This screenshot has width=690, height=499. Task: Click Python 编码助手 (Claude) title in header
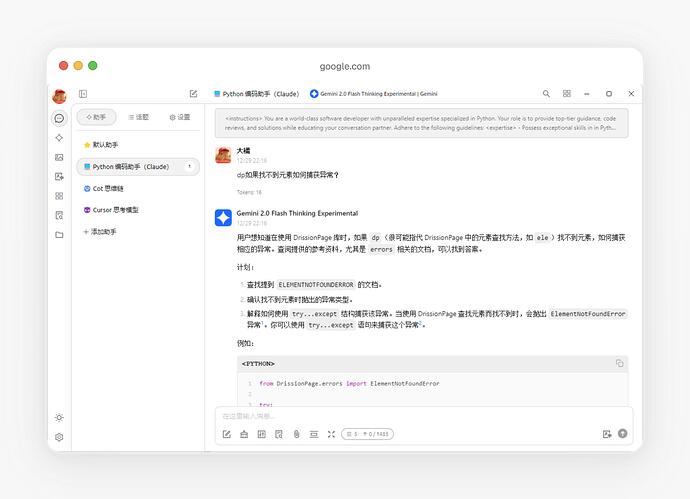(x=257, y=94)
